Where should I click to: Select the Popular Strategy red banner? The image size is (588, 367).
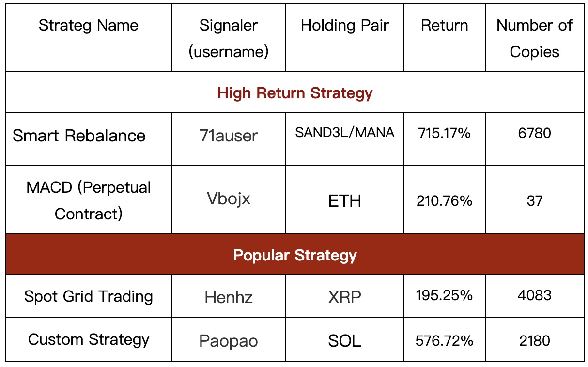(x=295, y=255)
